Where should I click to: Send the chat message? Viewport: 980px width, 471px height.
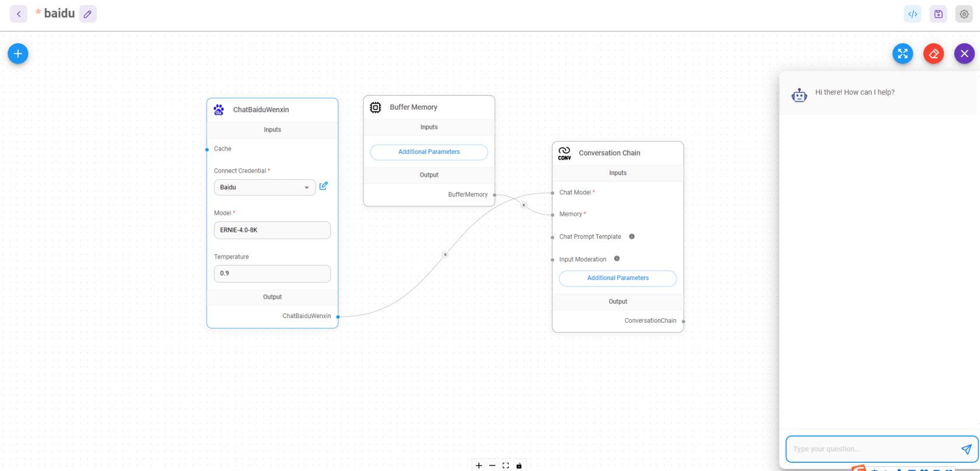pos(967,449)
